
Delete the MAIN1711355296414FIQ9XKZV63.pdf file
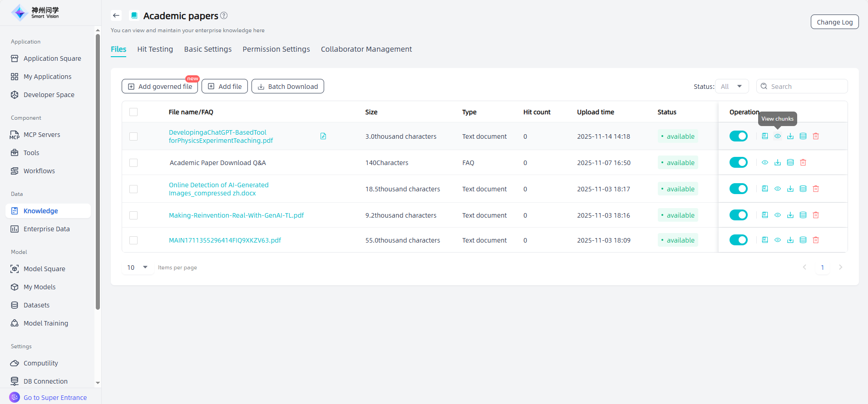pos(815,240)
